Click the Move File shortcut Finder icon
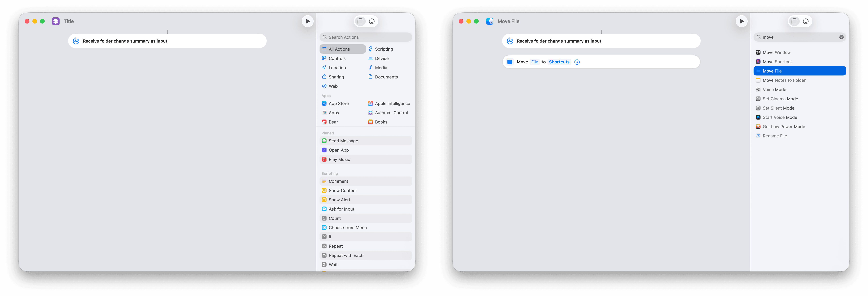This screenshot has height=296, width=868. (490, 21)
